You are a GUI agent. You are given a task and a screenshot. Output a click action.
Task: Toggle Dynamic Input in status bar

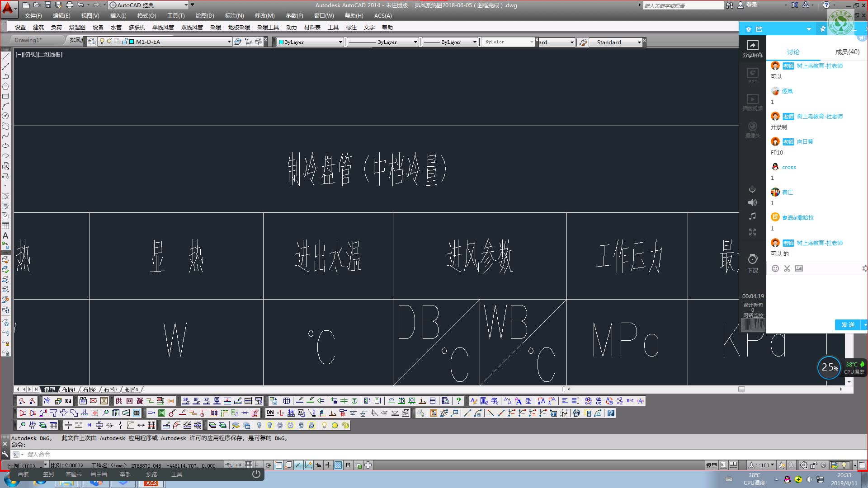pos(318,465)
